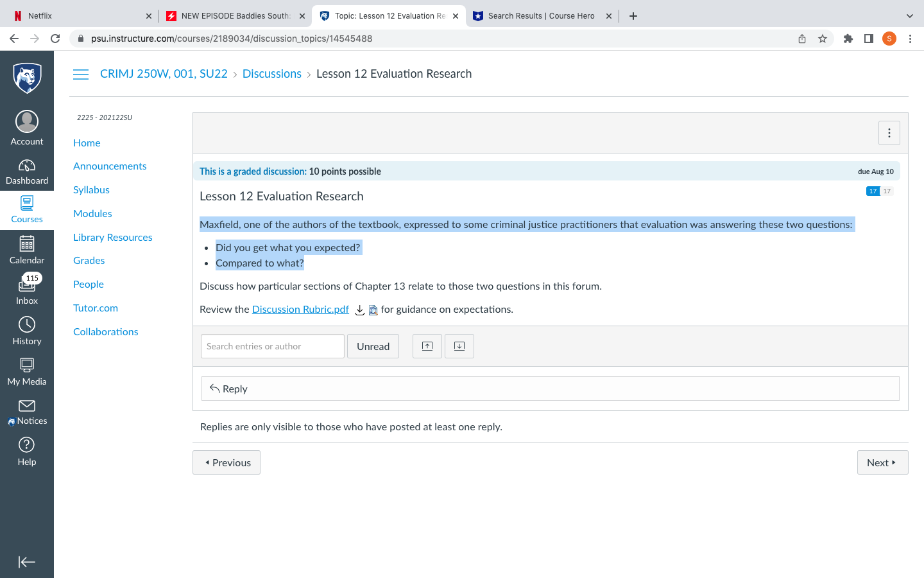Share this page icon in address bar
The image size is (924, 578).
tap(802, 39)
